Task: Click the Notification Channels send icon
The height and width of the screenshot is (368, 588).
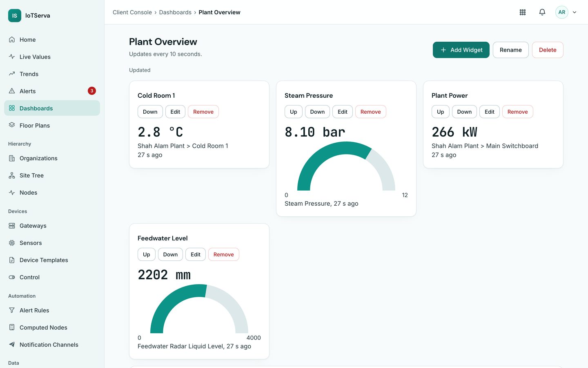Action: click(x=12, y=345)
